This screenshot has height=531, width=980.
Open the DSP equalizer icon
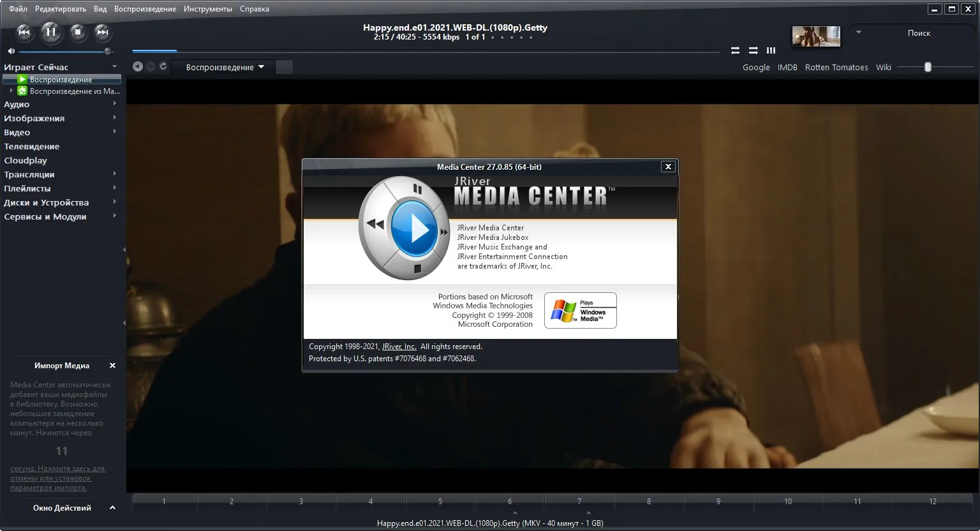(771, 50)
